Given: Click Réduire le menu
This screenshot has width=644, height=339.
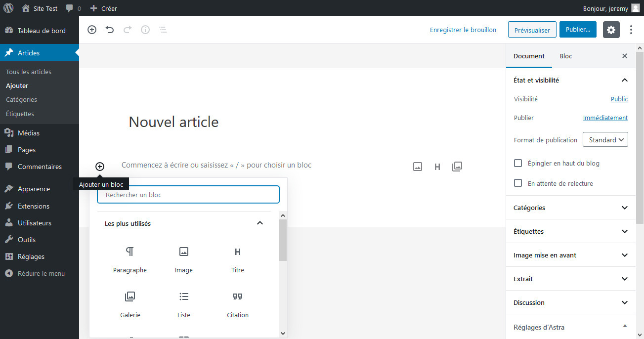Looking at the screenshot, I should (x=40, y=273).
